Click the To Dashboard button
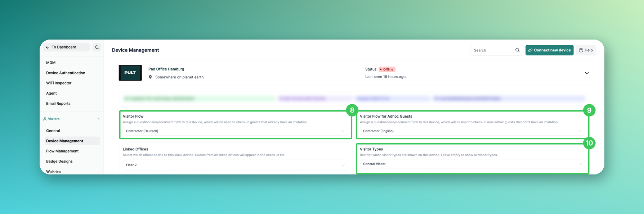The height and width of the screenshot is (214, 644). [x=66, y=47]
